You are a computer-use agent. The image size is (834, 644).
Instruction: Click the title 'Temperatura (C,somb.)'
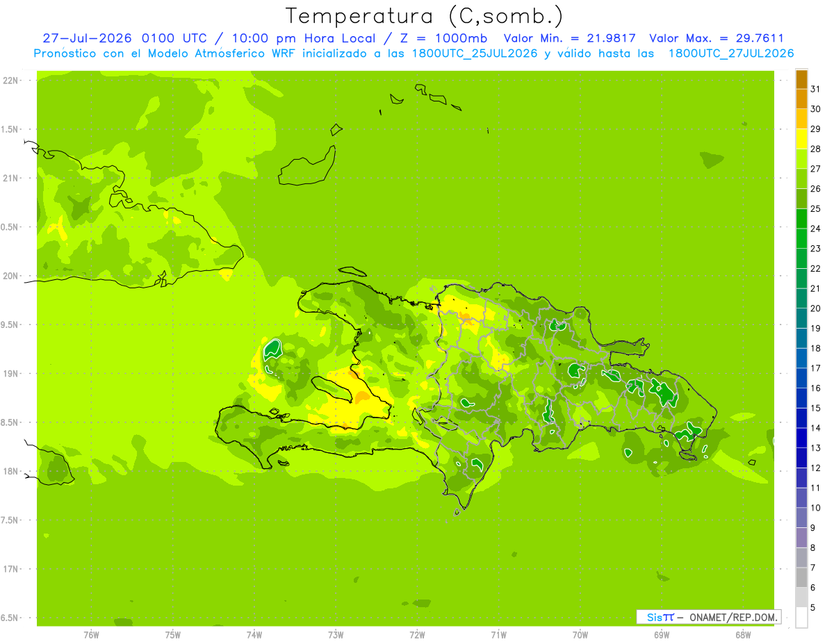pos(424,16)
